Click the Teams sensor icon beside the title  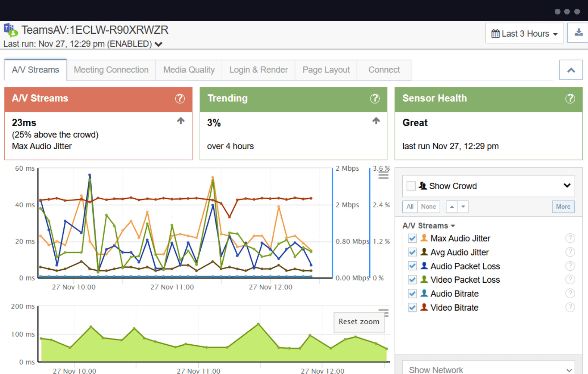point(10,31)
